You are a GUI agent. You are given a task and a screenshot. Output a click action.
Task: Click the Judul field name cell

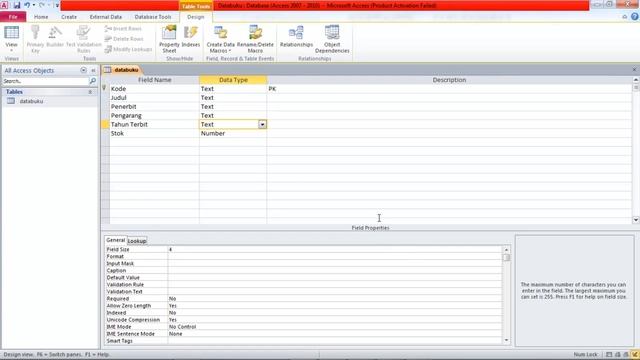tap(154, 98)
